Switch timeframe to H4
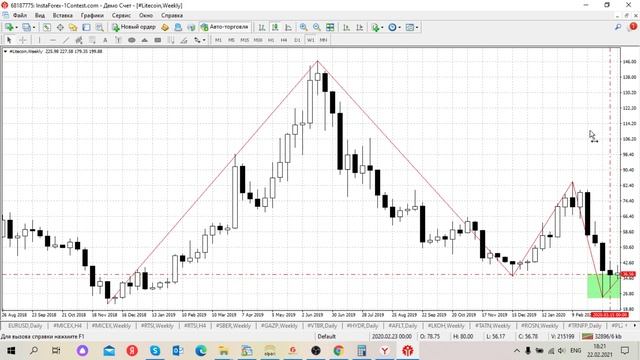The height and width of the screenshot is (360, 640). point(284,40)
